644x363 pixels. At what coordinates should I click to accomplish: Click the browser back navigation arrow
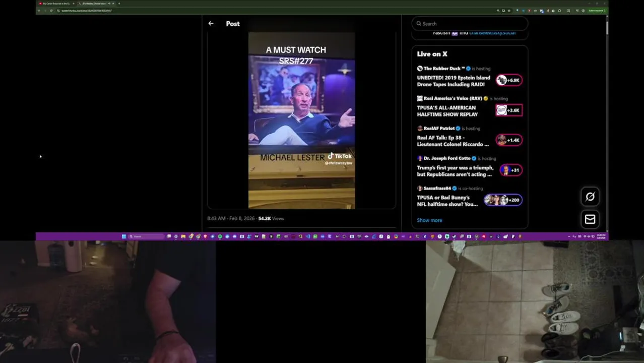(x=39, y=11)
